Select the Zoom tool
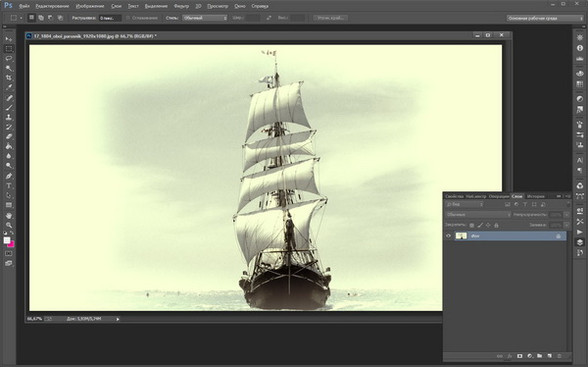This screenshot has width=588, height=367. point(9,226)
